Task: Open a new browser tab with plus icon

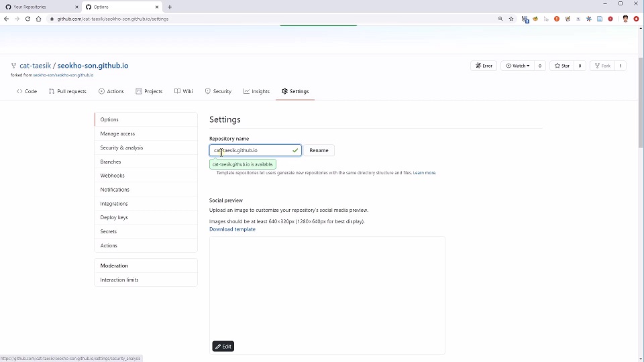Action: point(170,7)
